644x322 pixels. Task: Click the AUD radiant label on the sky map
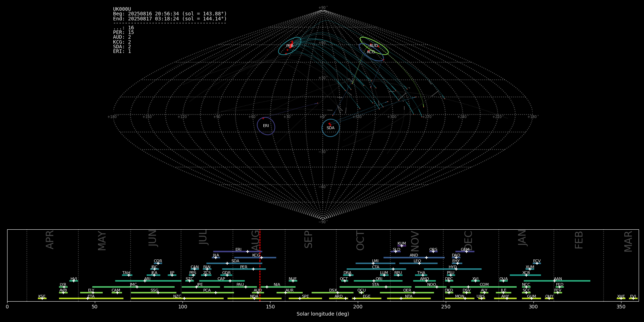[374, 46]
